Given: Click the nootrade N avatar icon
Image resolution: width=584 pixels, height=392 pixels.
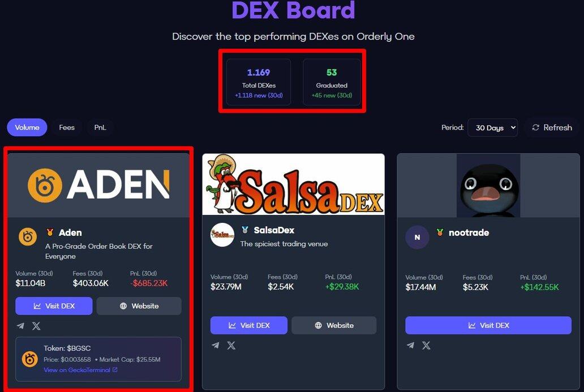Looking at the screenshot, I should coord(417,237).
